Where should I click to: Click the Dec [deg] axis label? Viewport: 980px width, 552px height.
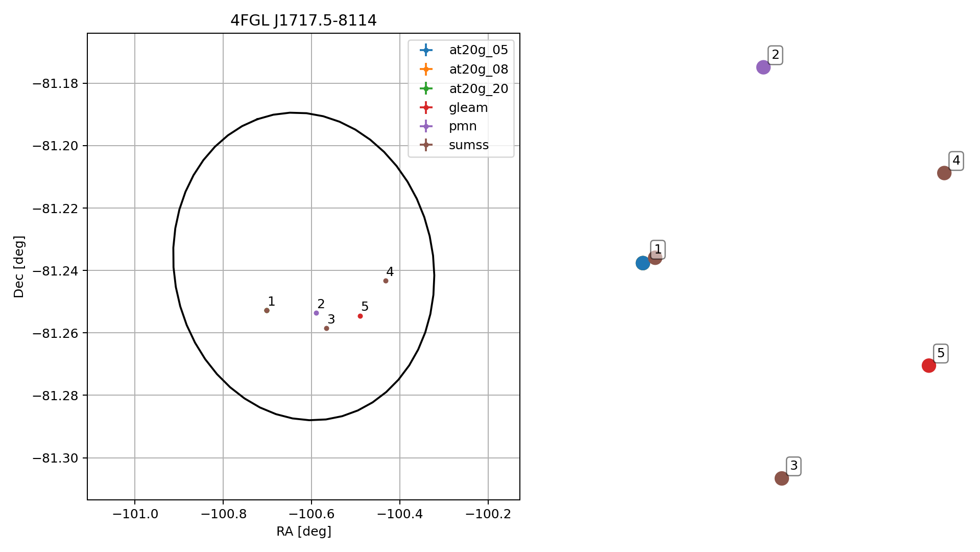coord(19,266)
